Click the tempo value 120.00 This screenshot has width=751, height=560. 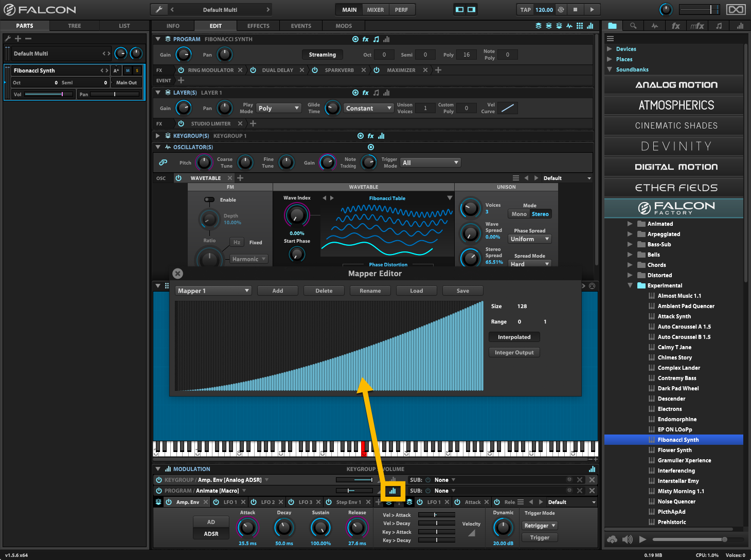[544, 9]
